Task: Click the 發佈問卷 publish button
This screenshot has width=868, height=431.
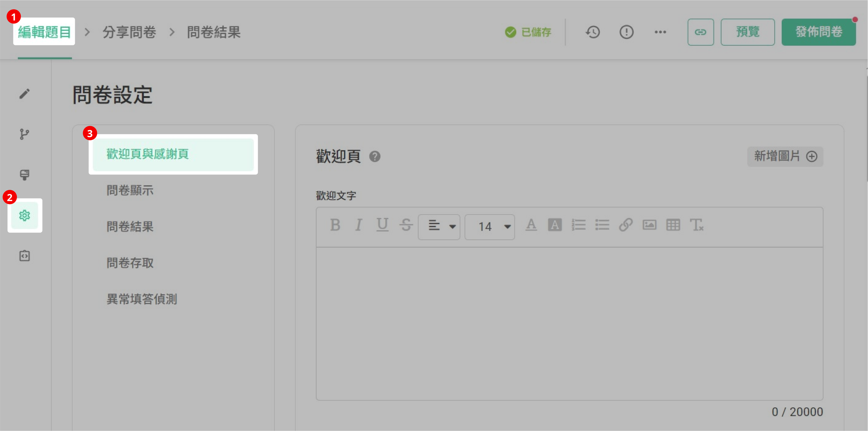Action: click(x=818, y=32)
